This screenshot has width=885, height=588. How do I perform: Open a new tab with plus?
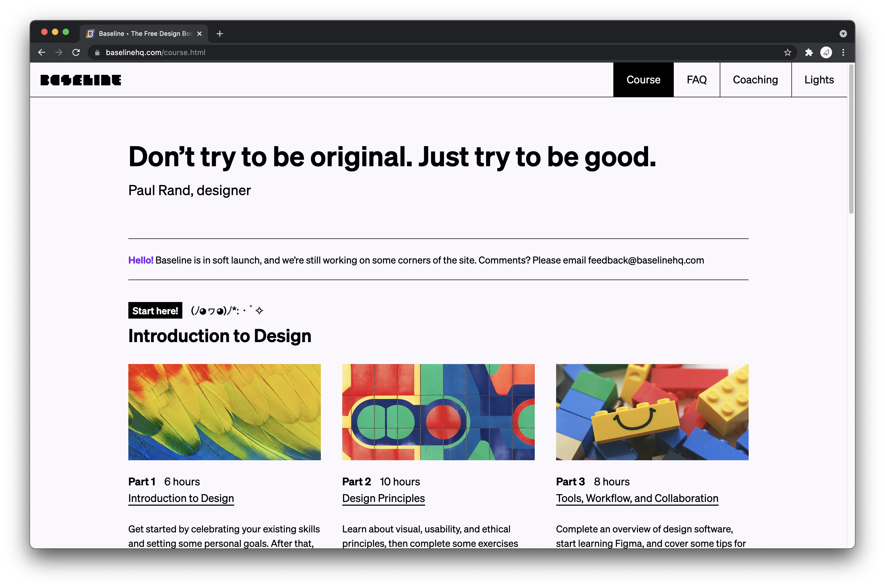[220, 34]
